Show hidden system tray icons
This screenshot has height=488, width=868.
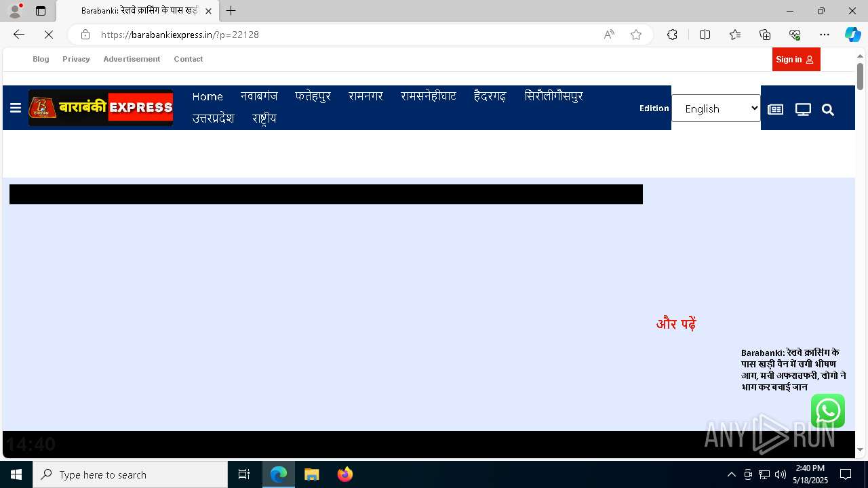pos(731,474)
